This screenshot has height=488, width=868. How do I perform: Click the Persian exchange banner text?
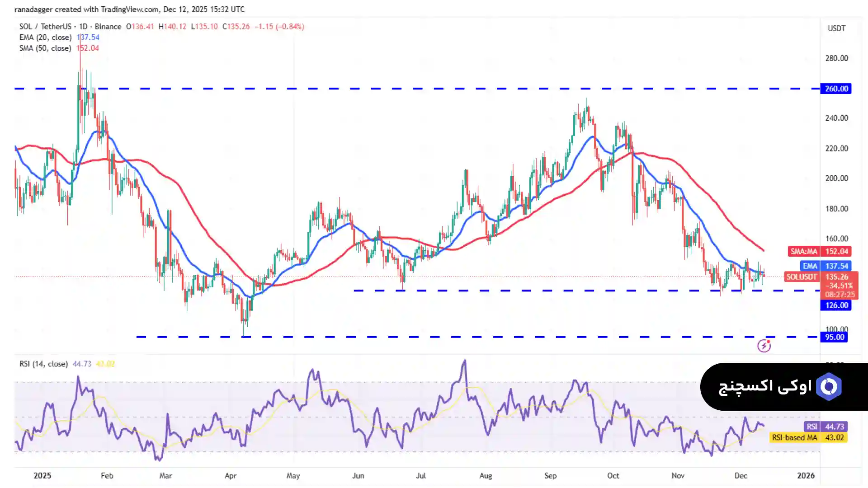(765, 387)
